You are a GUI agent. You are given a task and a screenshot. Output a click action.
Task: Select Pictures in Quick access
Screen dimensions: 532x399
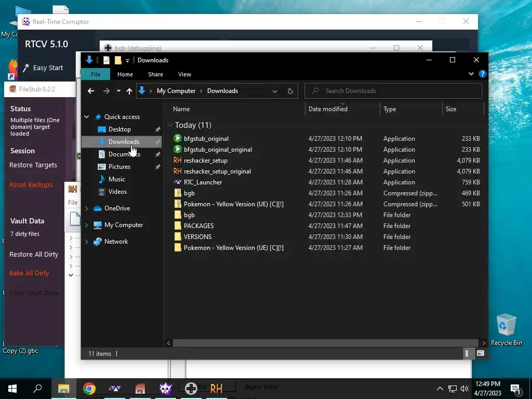click(x=119, y=167)
